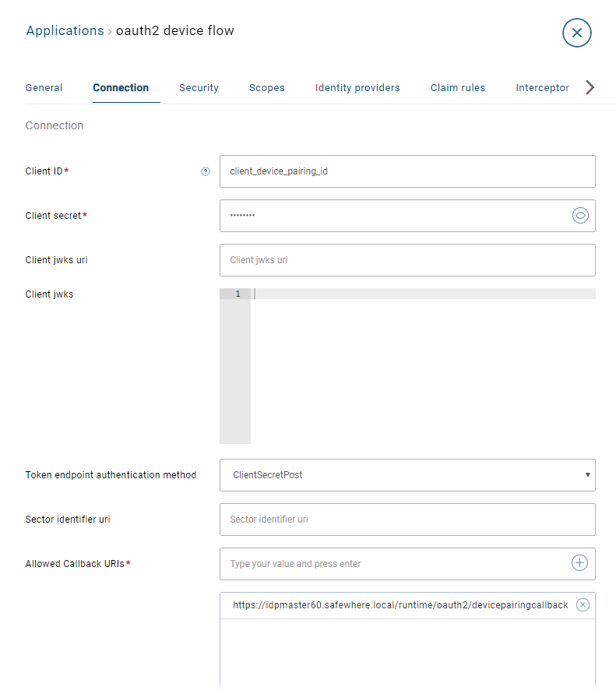Screen dimensions: 616x694
Task: Select the devicepairingcallback URL text
Action: [400, 605]
